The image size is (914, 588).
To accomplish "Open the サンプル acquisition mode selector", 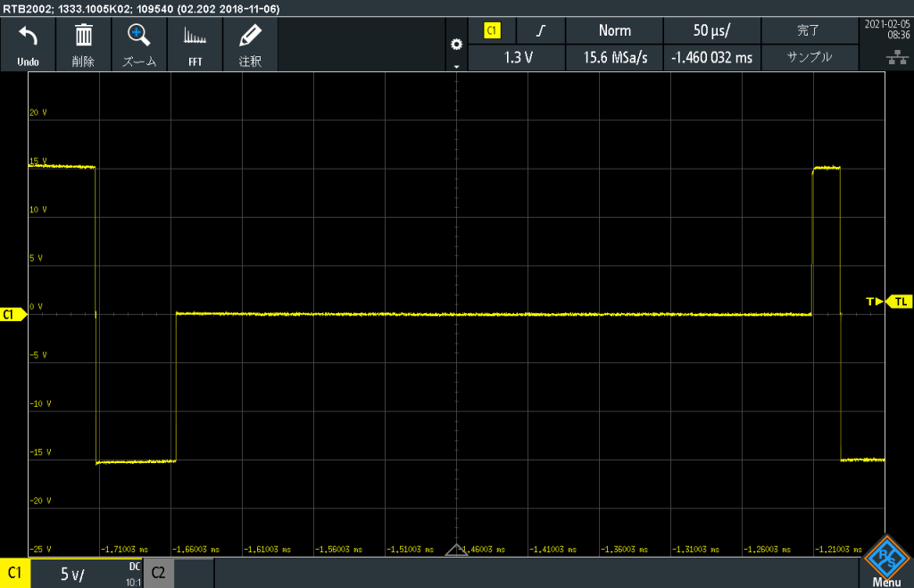I will tap(809, 57).
